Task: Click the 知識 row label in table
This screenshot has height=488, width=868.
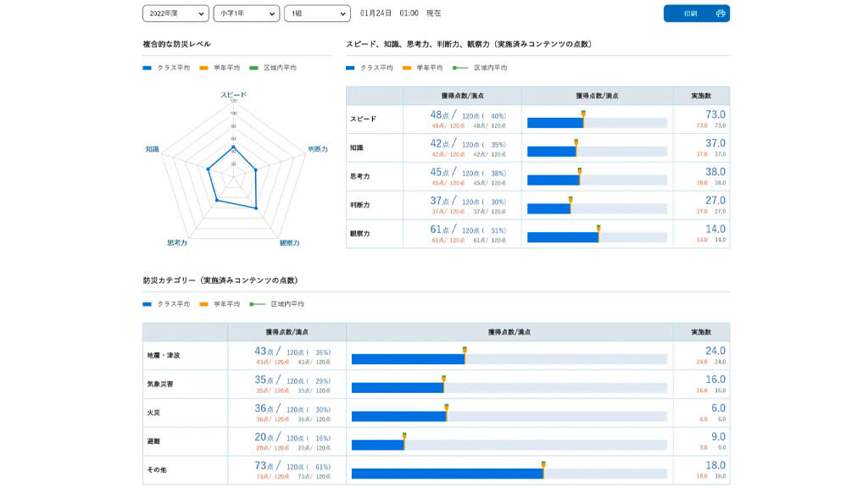Action: (357, 147)
